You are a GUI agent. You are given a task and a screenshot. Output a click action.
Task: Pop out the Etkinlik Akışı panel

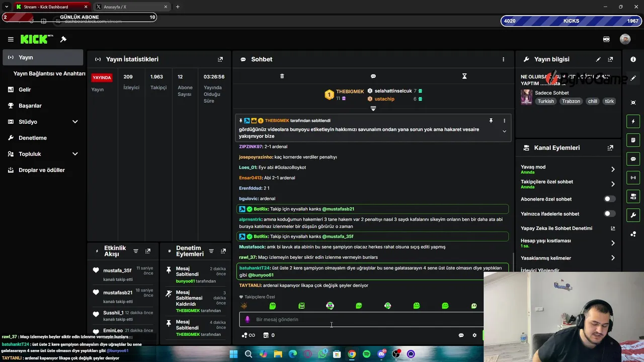[147, 251]
